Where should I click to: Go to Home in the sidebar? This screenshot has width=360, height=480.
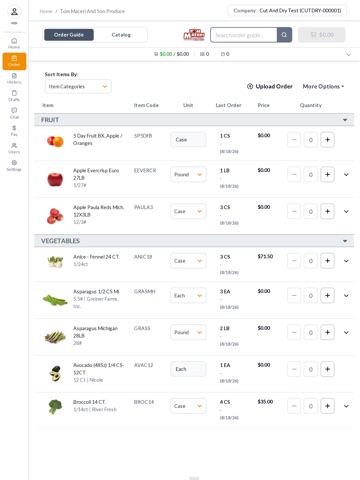(x=14, y=43)
